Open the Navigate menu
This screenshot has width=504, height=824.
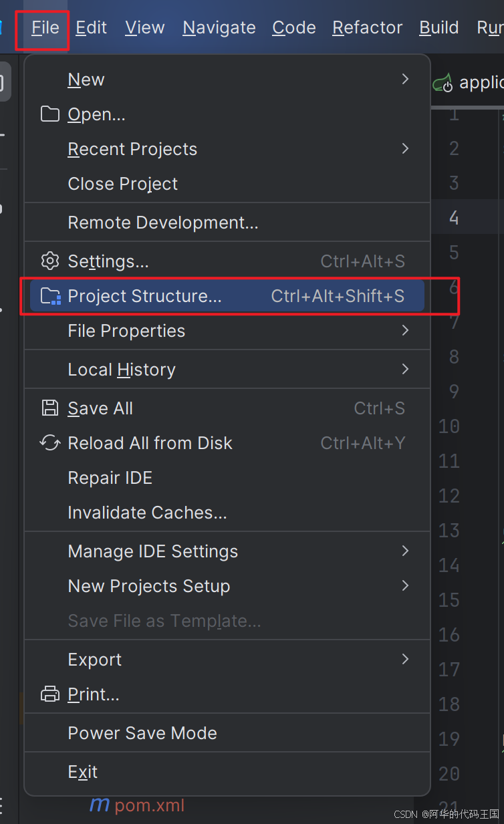[x=219, y=27]
